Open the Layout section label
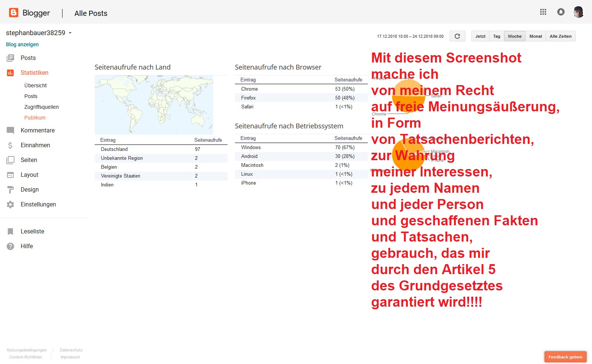The image size is (592, 364). click(x=30, y=175)
